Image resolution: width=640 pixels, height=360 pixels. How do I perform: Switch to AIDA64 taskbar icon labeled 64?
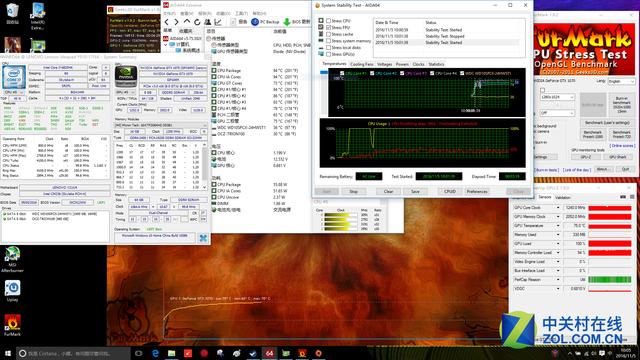269,353
